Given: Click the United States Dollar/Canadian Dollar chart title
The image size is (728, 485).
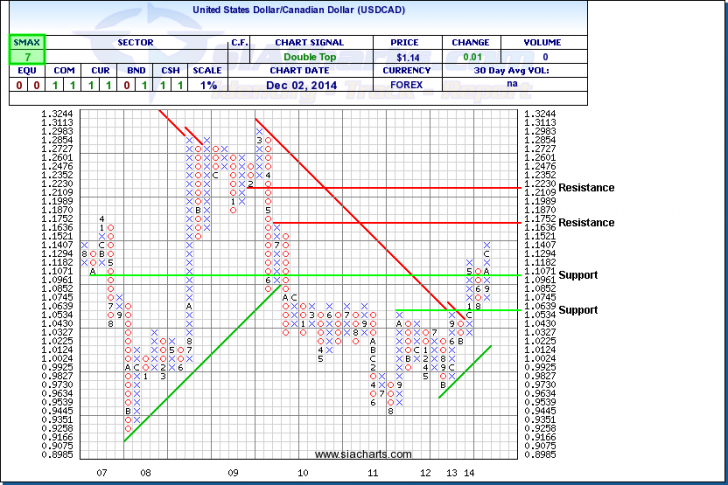Looking at the screenshot, I should (x=363, y=13).
